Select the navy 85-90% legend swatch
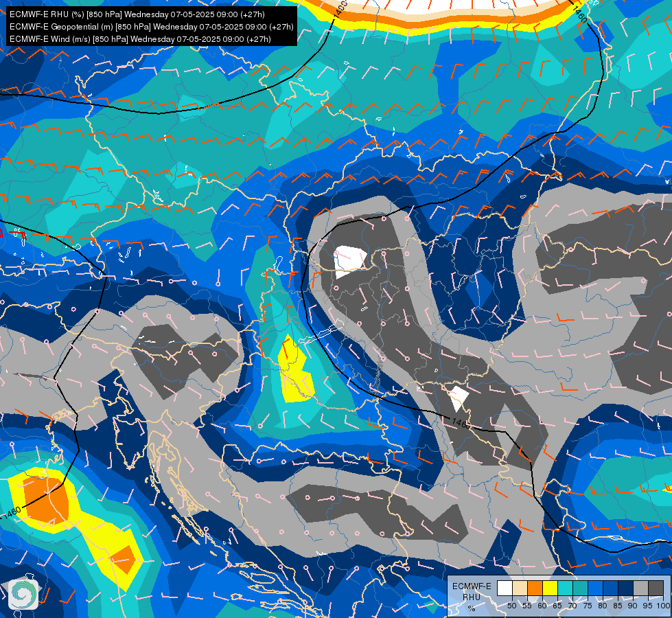 [626, 588]
